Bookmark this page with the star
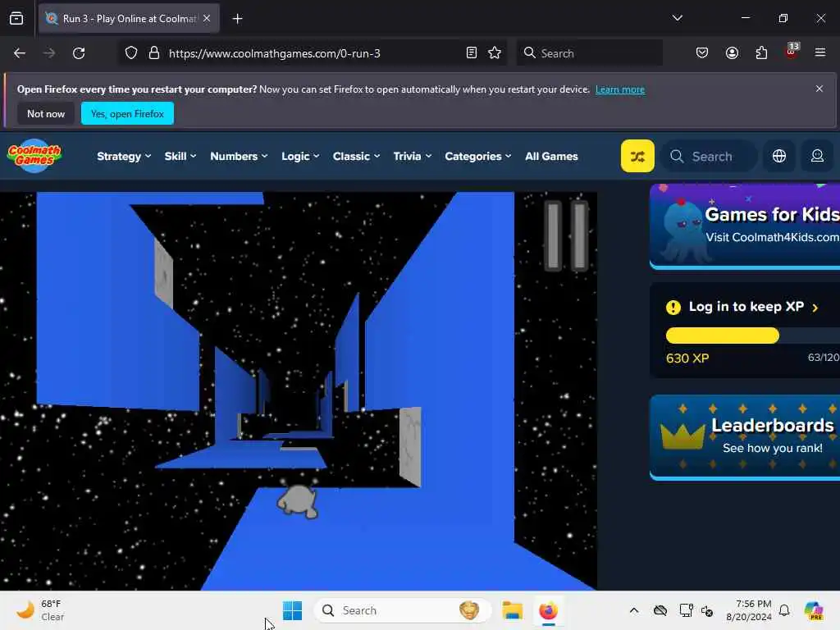The image size is (840, 630). (x=495, y=53)
